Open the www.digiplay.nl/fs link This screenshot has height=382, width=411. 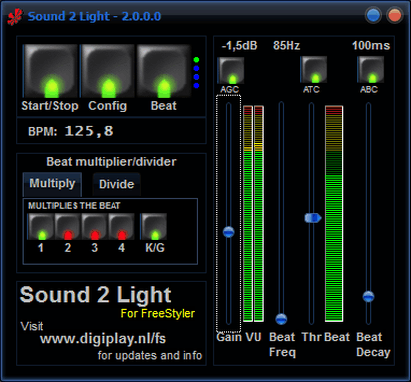[x=103, y=339]
